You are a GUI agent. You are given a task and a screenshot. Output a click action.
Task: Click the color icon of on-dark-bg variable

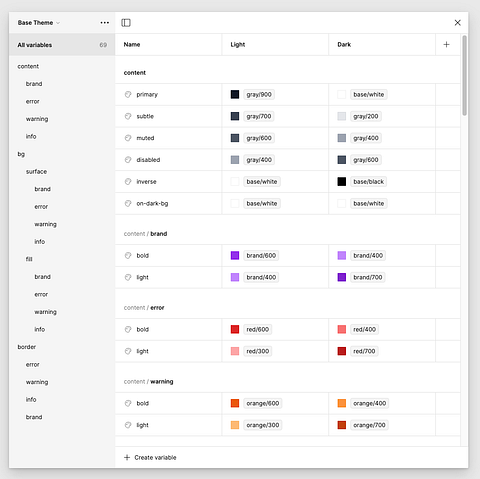click(128, 203)
